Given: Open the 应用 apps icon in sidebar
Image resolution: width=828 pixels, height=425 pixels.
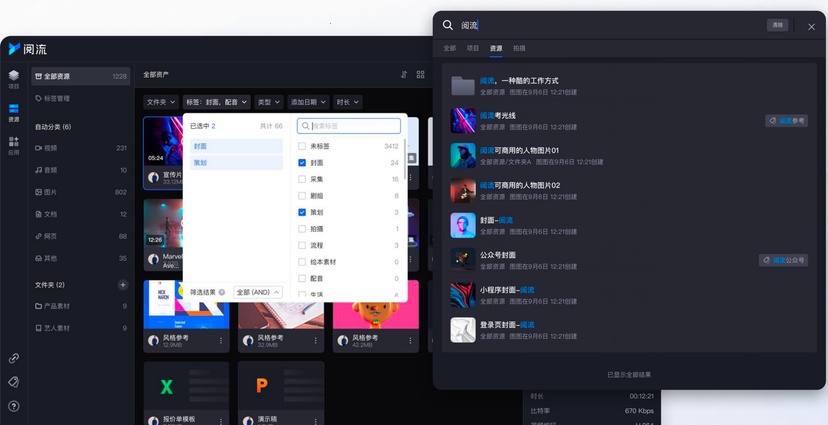Looking at the screenshot, I should 13,145.
